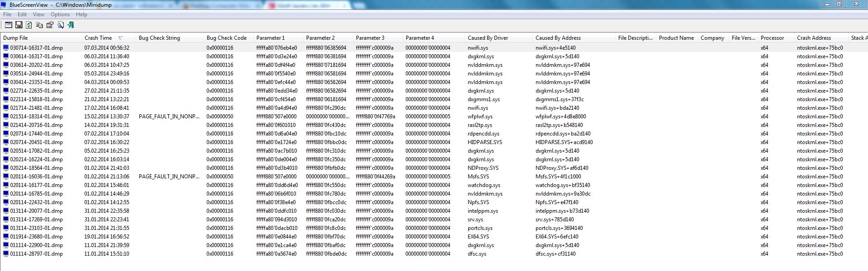
Task: Click the portcls.sys+3694140 address cell
Action: coord(559,228)
